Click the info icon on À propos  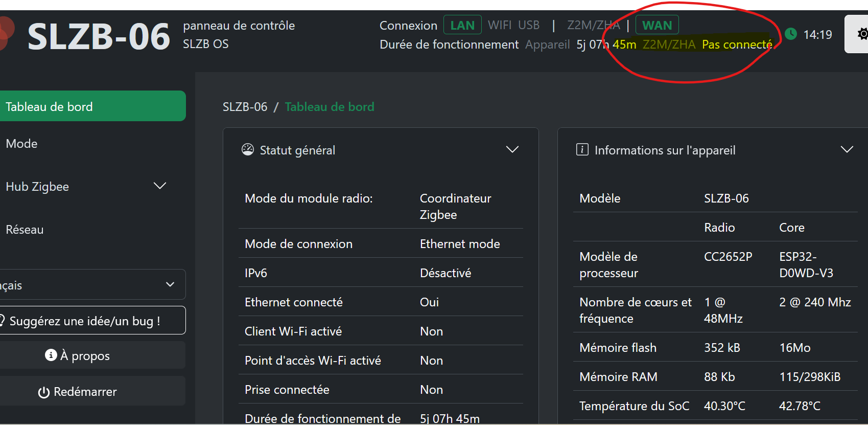51,355
